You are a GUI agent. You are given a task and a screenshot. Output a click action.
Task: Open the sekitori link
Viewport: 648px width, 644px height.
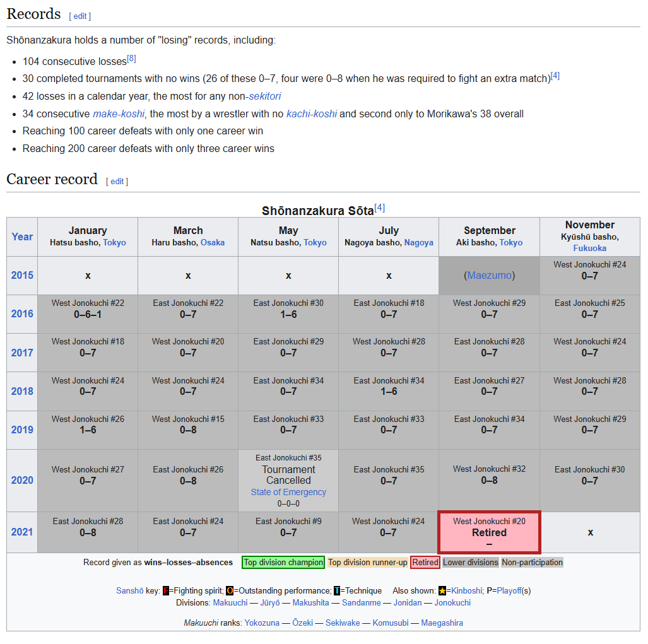coord(264,97)
